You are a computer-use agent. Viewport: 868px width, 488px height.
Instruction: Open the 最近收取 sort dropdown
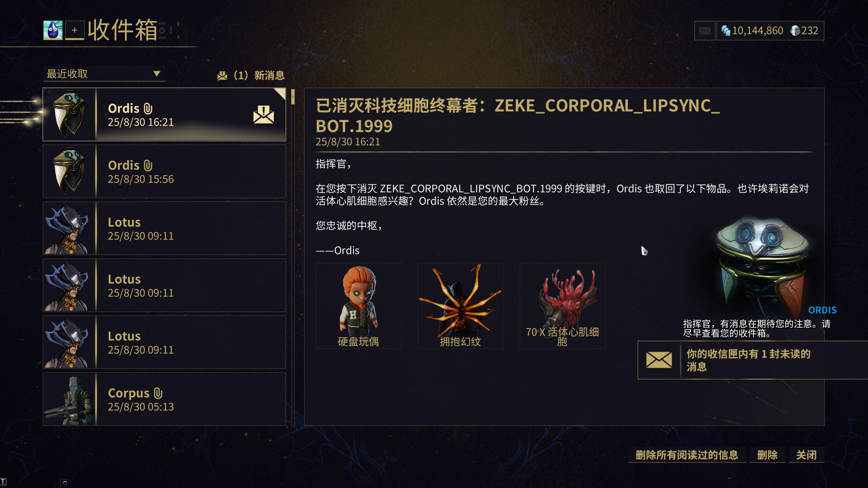click(104, 74)
